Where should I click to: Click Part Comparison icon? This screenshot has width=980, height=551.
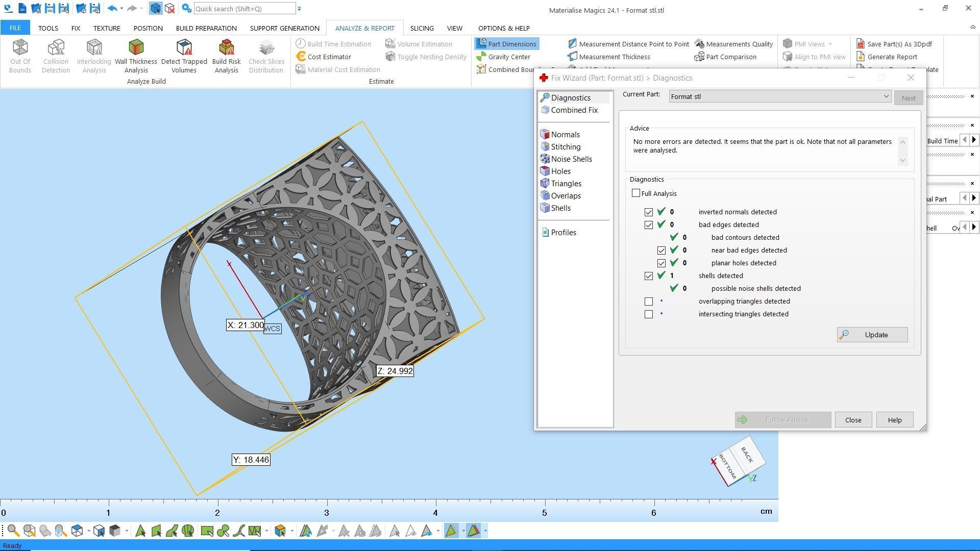click(699, 57)
